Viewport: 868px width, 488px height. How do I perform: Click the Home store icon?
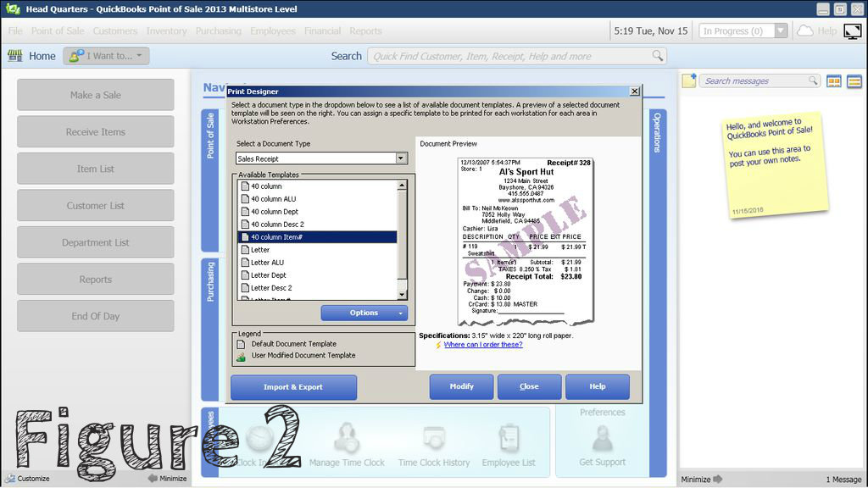(x=15, y=55)
